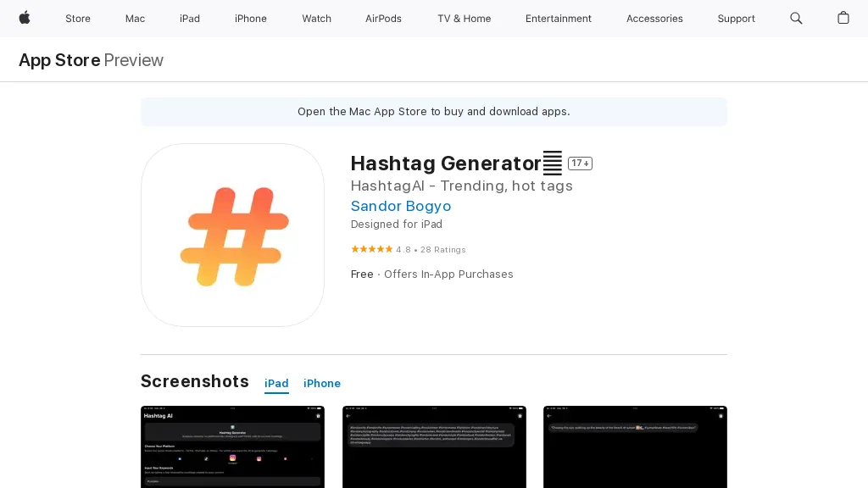Open the iPhone navigation menu item
Screen dimensions: 868x488
point(251,19)
